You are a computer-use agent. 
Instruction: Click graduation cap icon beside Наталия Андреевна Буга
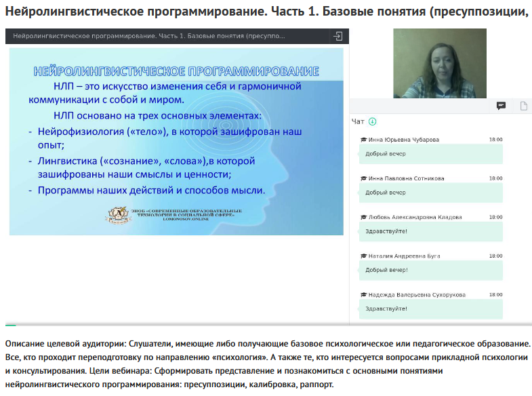pyautogui.click(x=363, y=256)
